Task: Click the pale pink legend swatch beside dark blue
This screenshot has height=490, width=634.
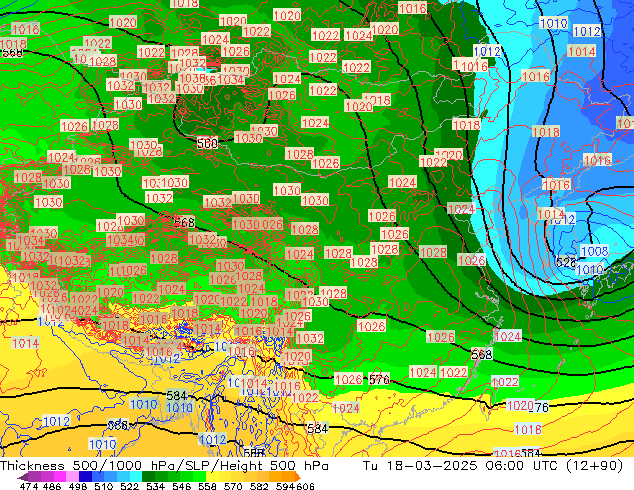Action: (x=72, y=476)
